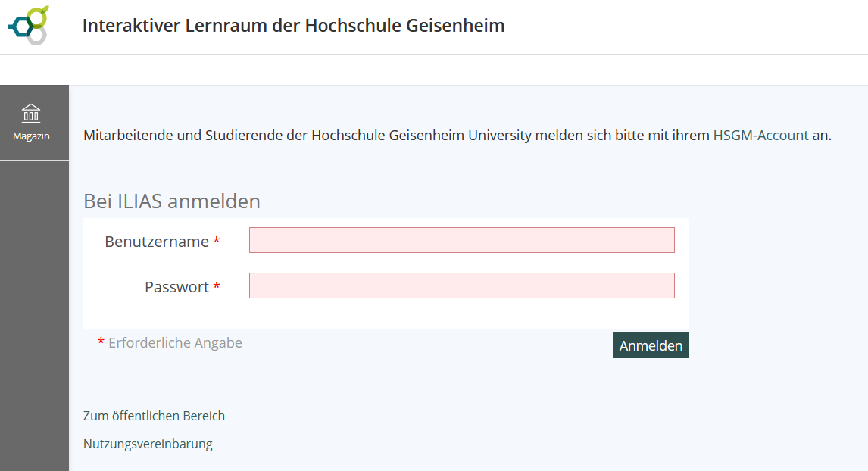The width and height of the screenshot is (868, 471).
Task: Open Magazin via the building icon
Action: click(31, 114)
